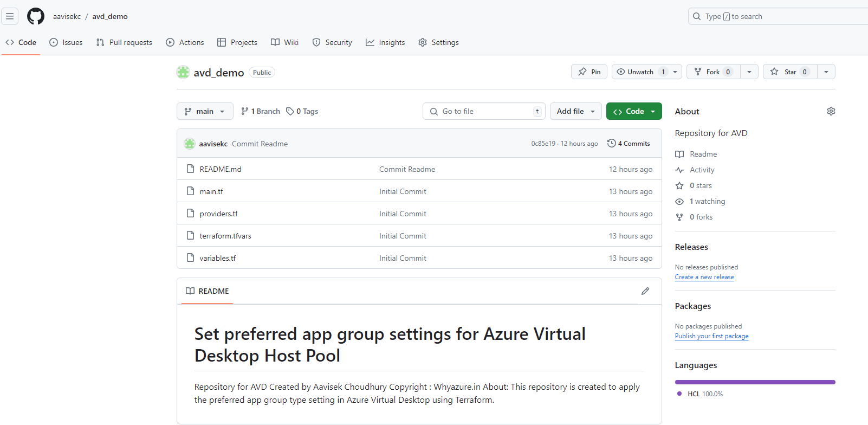Open the avd_demo breadcrumb link
868x425 pixels.
point(110,16)
